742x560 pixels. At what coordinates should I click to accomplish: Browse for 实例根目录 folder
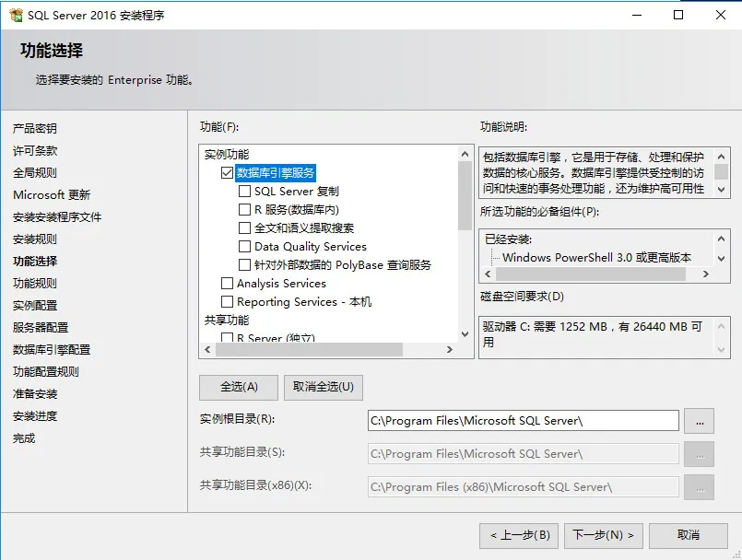point(700,421)
